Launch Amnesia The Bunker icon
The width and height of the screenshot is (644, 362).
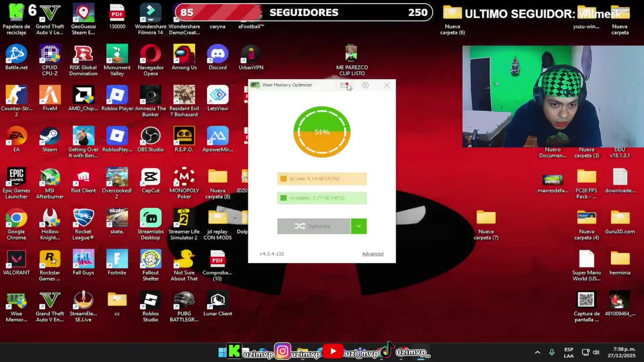click(150, 102)
